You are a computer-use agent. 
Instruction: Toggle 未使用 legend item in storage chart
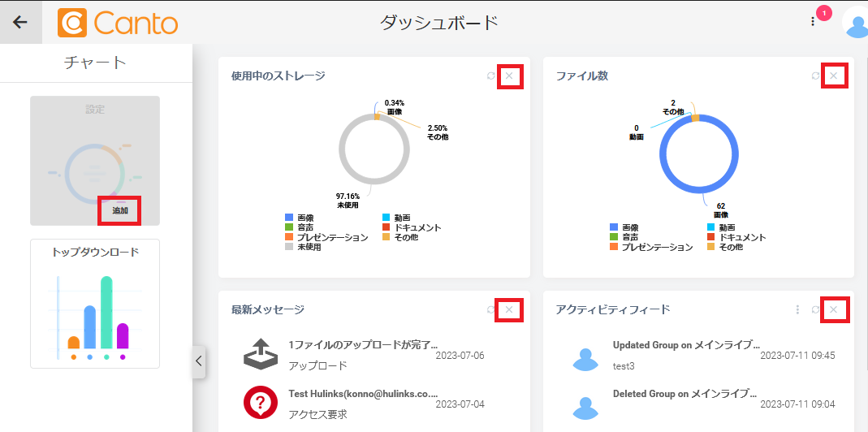pos(303,247)
